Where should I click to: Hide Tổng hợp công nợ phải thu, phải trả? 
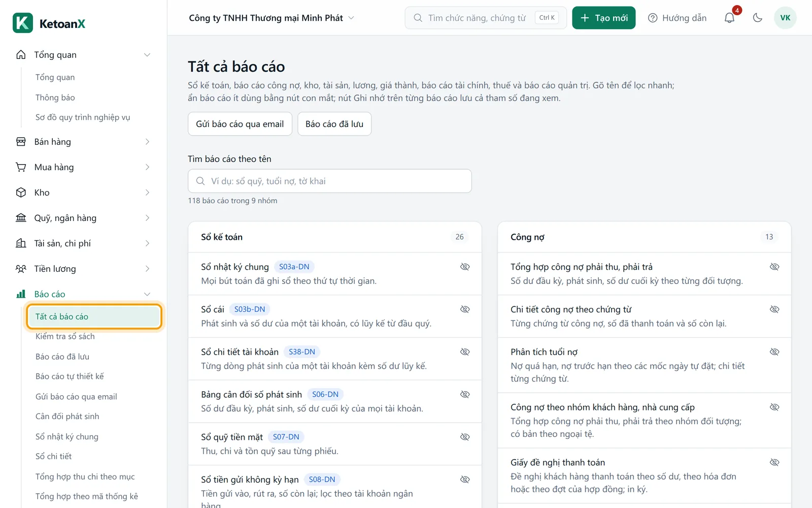coord(774,267)
